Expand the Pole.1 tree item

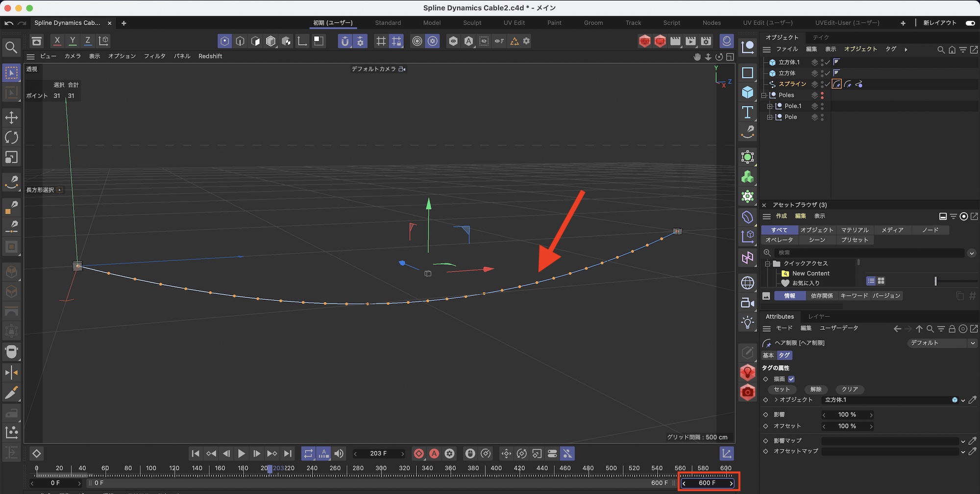click(x=770, y=106)
